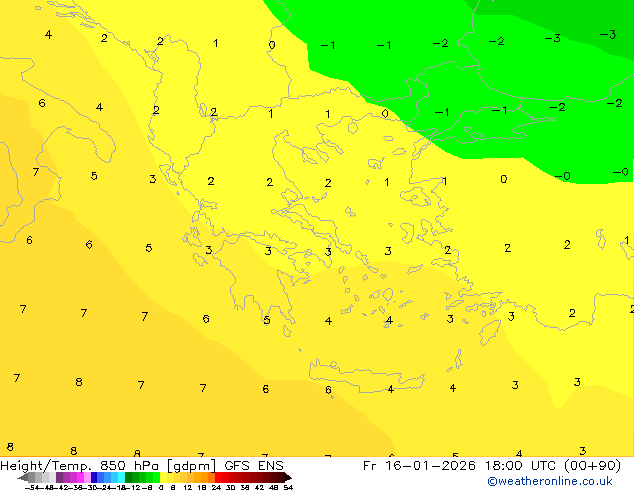The height and width of the screenshot is (490, 634).
Task: Click the "18:00 UTC" time text
Action: point(519,466)
